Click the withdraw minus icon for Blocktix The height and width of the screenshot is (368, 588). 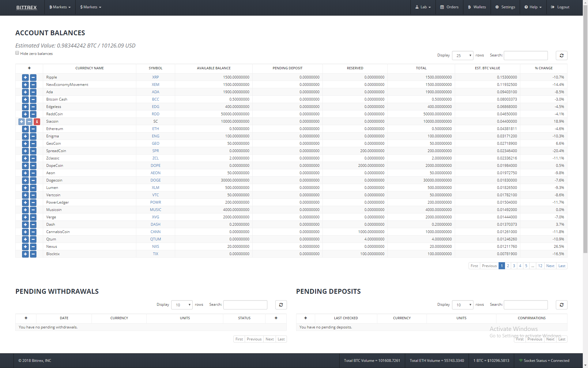33,254
